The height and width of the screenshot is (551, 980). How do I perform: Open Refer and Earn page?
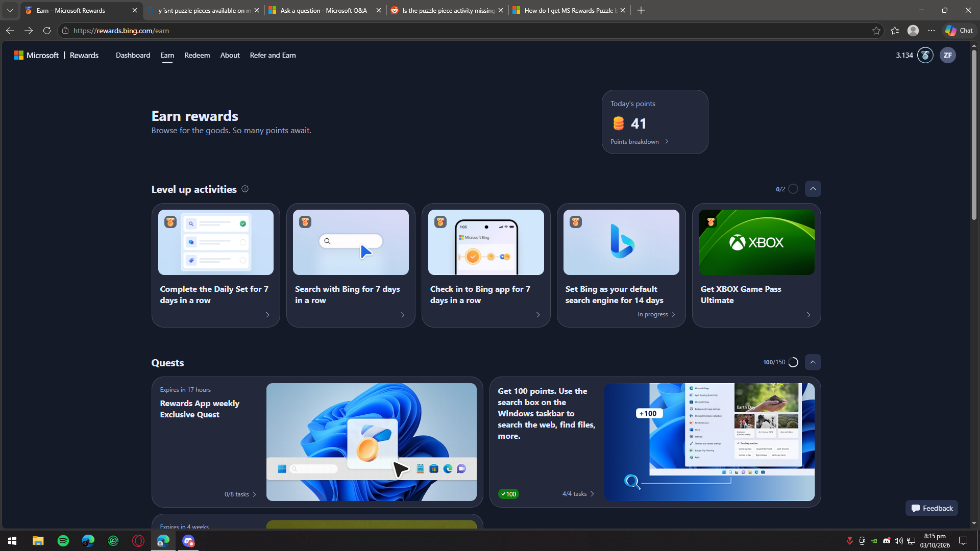[x=273, y=55]
